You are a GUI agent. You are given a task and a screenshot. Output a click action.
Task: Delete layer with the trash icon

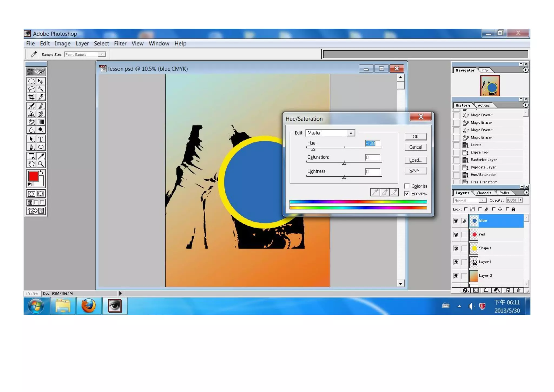tap(518, 290)
